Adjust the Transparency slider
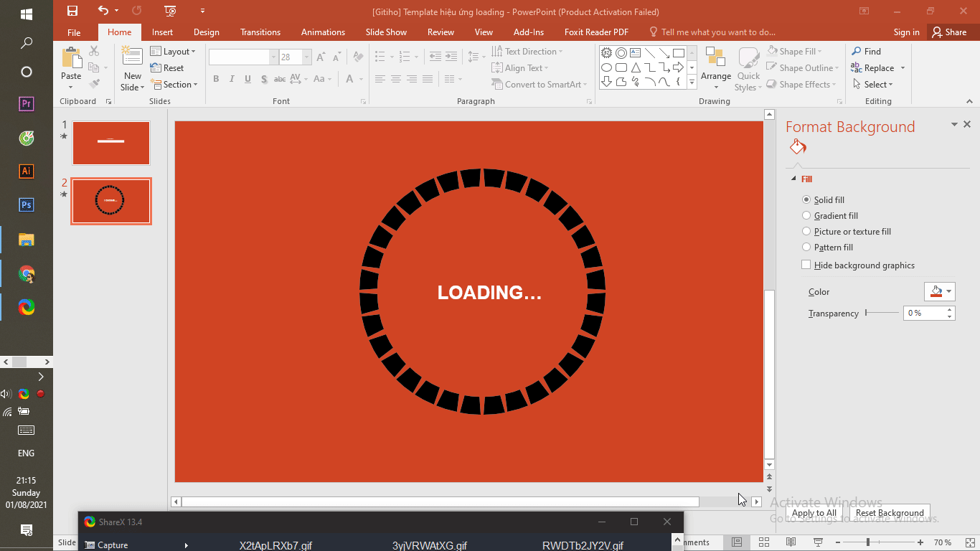Viewport: 980px width, 551px height. tap(868, 313)
